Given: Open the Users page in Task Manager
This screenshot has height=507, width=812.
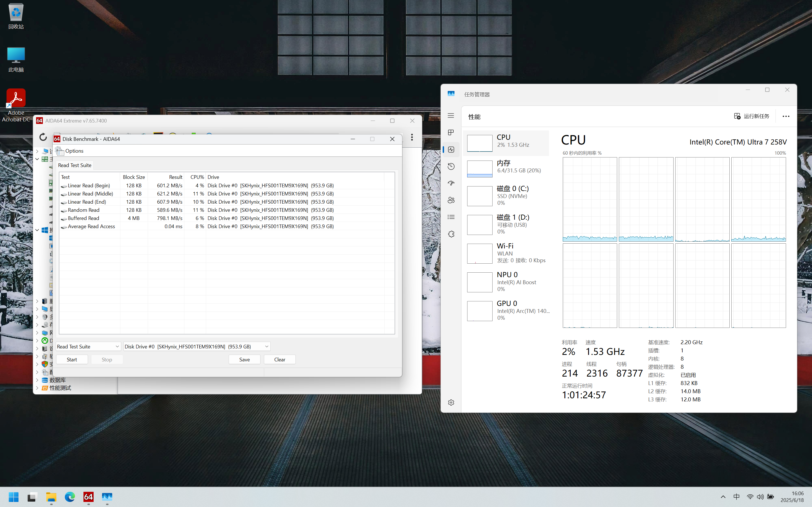Looking at the screenshot, I should [x=451, y=200].
